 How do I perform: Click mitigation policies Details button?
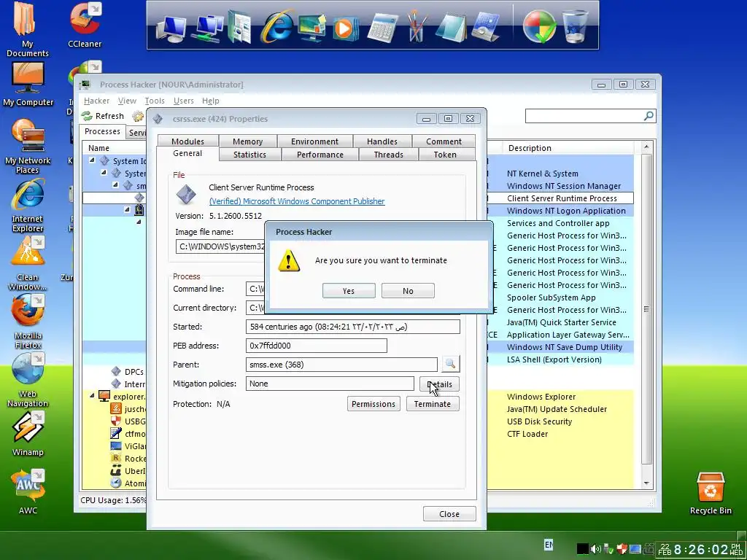(439, 384)
